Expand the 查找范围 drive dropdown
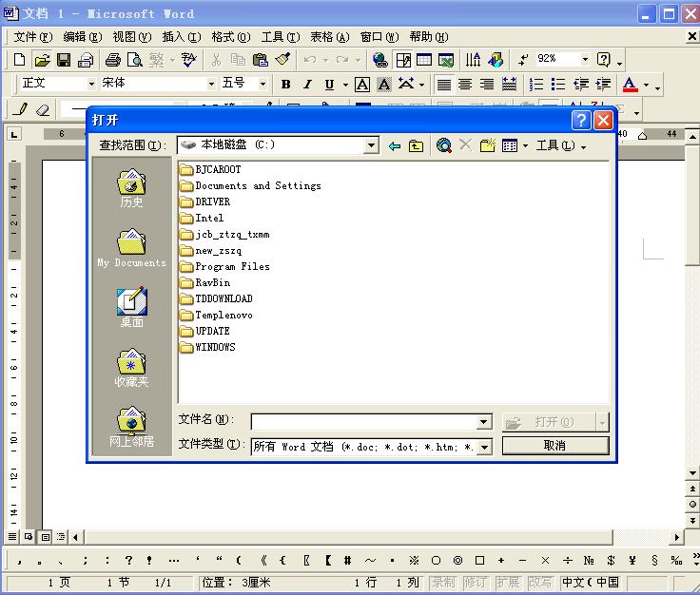The height and width of the screenshot is (595, 700). coord(372,145)
